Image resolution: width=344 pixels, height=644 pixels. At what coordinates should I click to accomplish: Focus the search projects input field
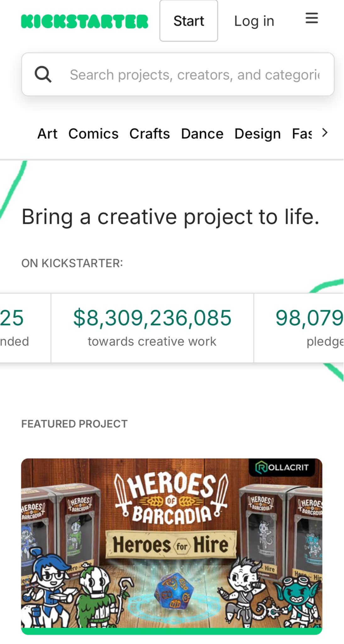click(194, 75)
